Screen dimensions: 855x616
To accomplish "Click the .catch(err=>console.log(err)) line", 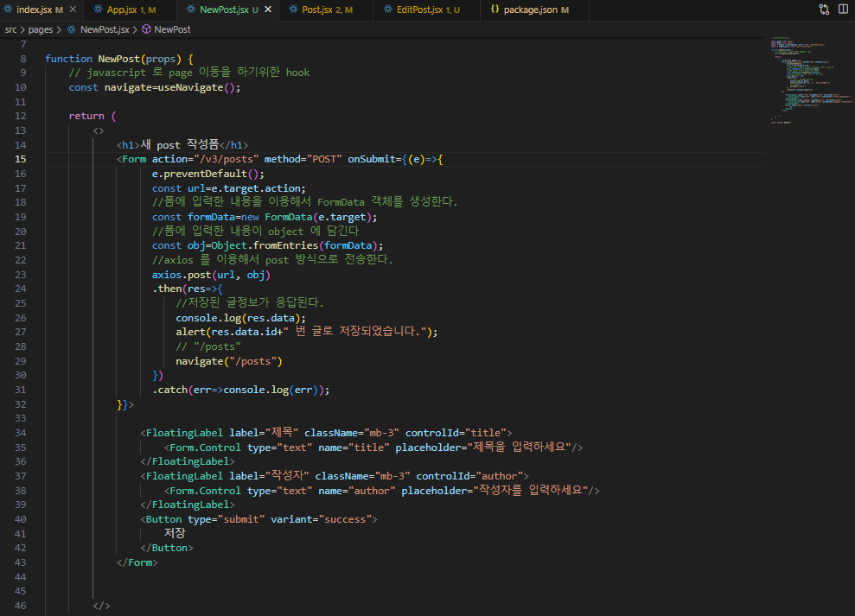I will (x=240, y=390).
